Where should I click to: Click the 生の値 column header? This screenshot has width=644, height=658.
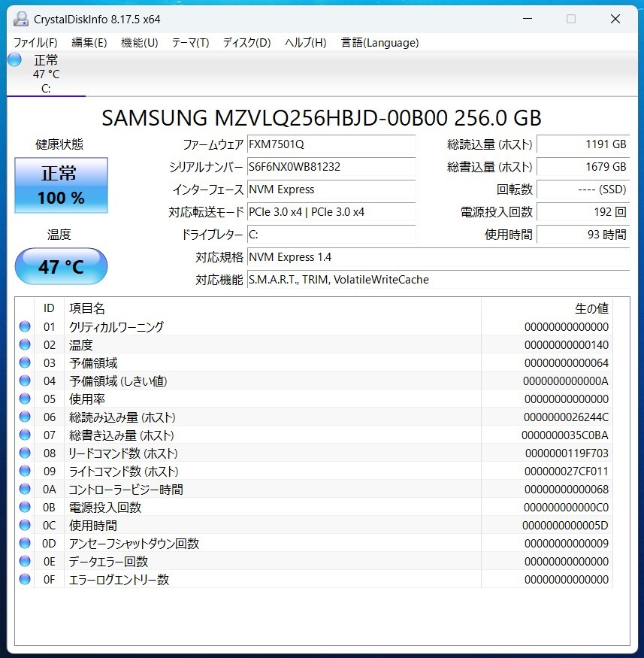pos(546,308)
